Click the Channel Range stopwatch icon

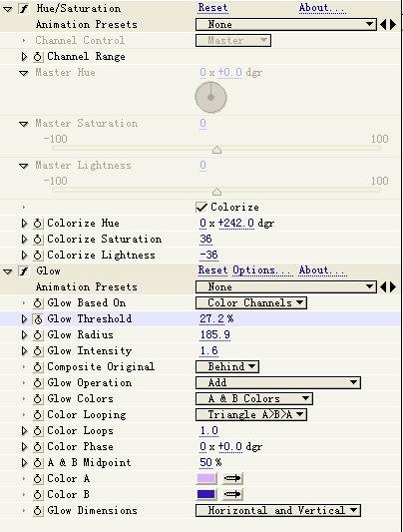click(38, 56)
